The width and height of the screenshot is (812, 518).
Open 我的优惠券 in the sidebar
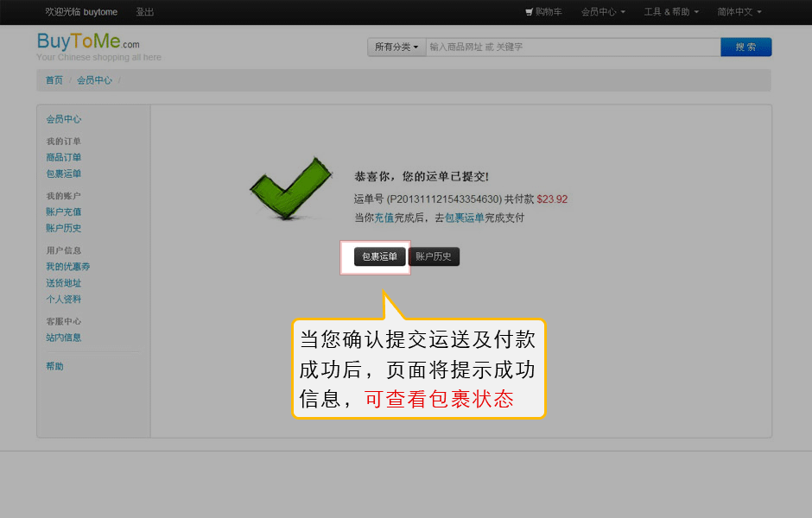[68, 267]
